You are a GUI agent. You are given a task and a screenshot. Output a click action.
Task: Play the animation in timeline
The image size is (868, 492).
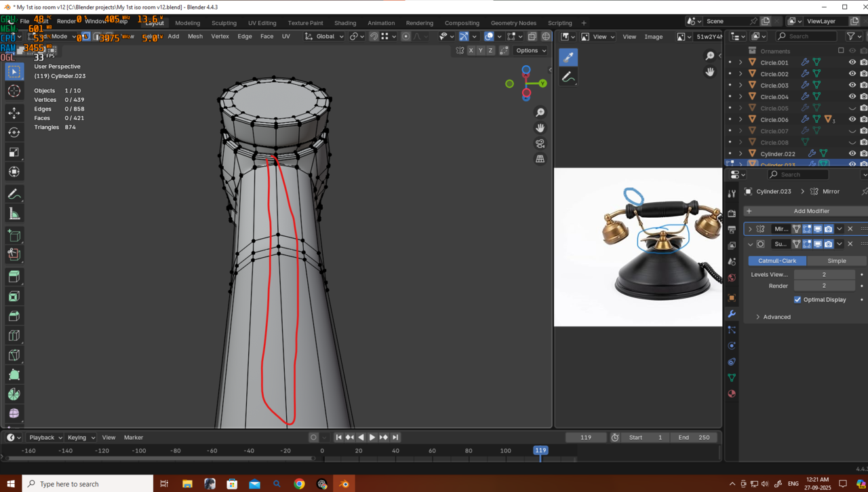(372, 438)
